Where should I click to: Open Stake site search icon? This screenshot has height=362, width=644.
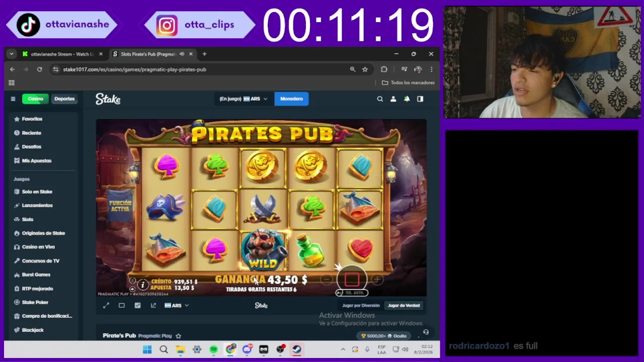(x=380, y=99)
